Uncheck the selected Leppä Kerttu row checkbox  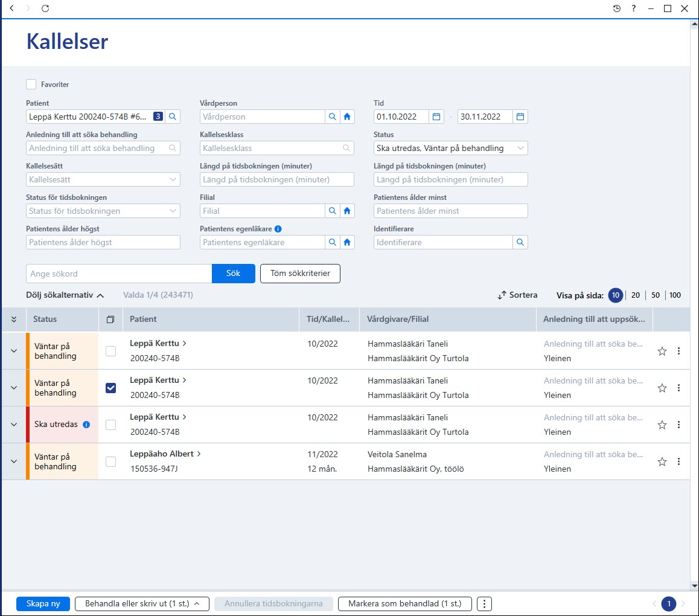(x=110, y=388)
